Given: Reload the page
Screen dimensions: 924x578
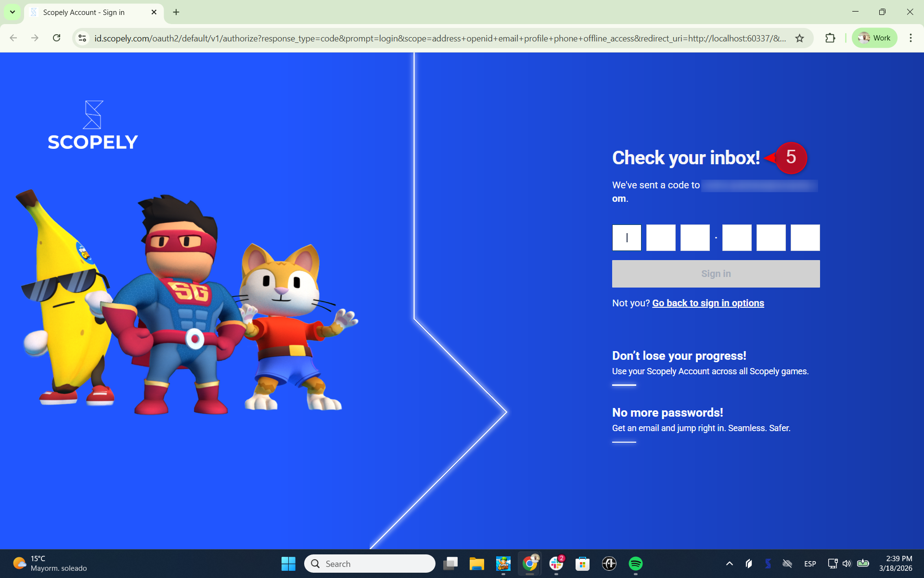Looking at the screenshot, I should (56, 38).
